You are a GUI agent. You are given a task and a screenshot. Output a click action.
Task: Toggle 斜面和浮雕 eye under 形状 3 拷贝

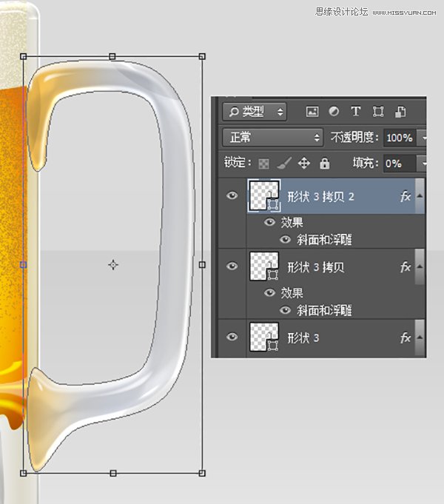tap(285, 310)
